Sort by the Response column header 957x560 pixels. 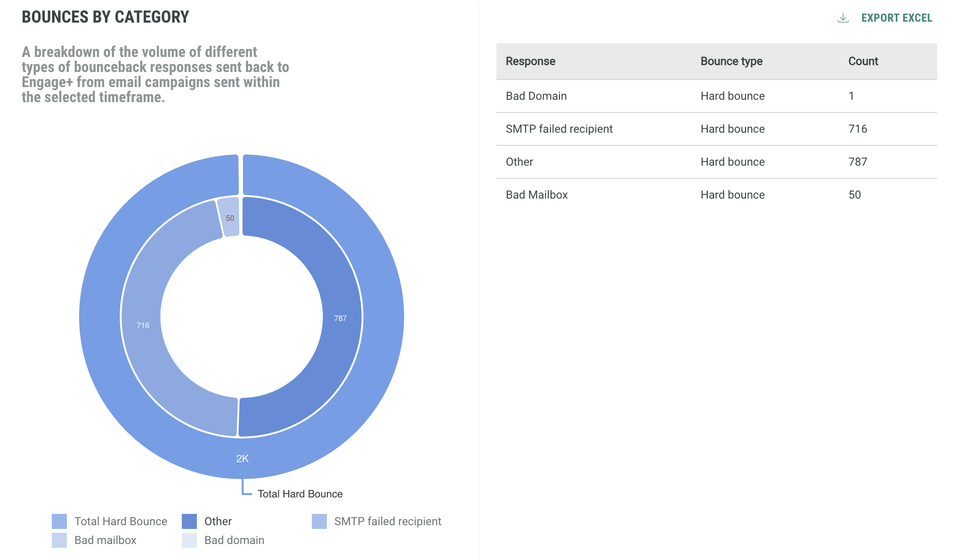[x=530, y=61]
